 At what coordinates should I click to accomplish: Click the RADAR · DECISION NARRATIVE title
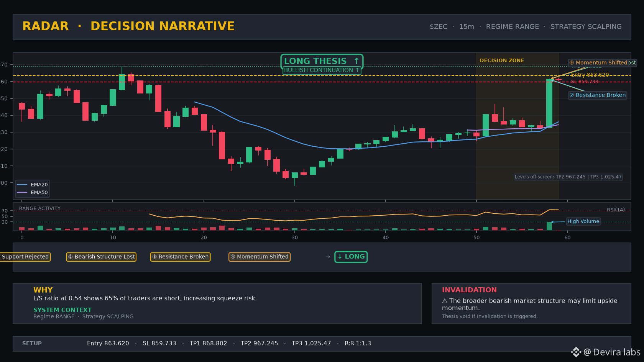(x=128, y=26)
